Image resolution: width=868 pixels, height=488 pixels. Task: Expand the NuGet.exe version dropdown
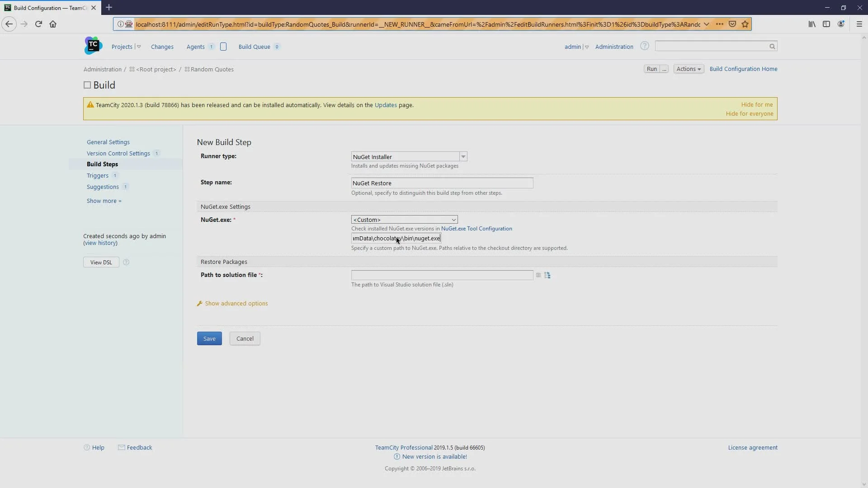click(454, 220)
